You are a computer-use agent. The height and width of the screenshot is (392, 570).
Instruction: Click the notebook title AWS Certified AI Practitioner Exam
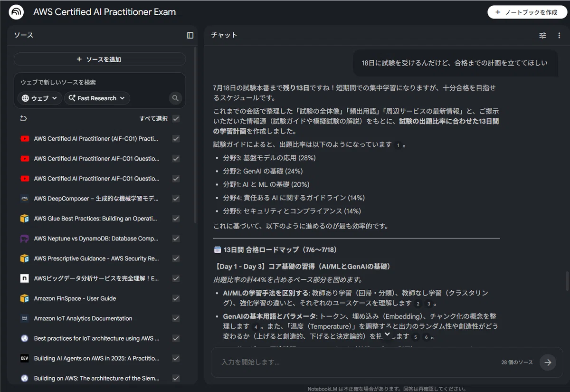point(104,12)
